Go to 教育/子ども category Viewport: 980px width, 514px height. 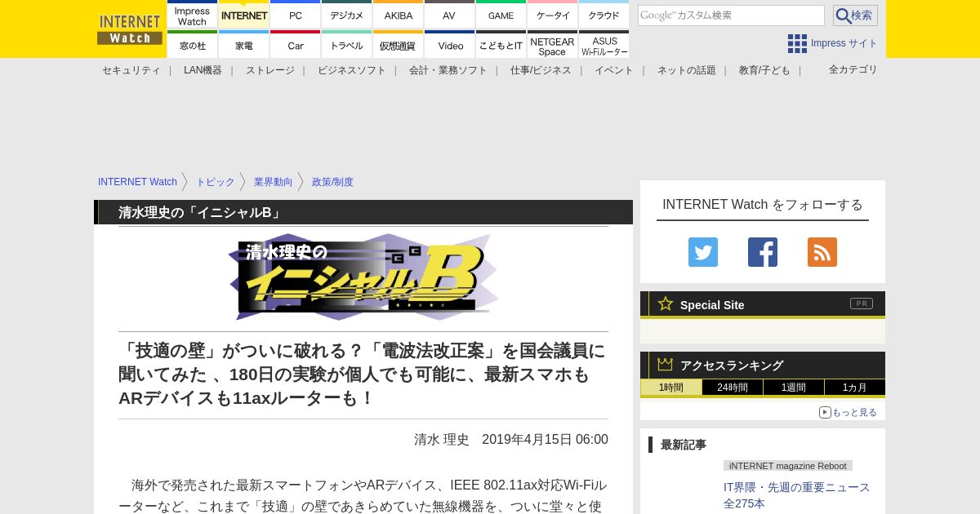764,70
